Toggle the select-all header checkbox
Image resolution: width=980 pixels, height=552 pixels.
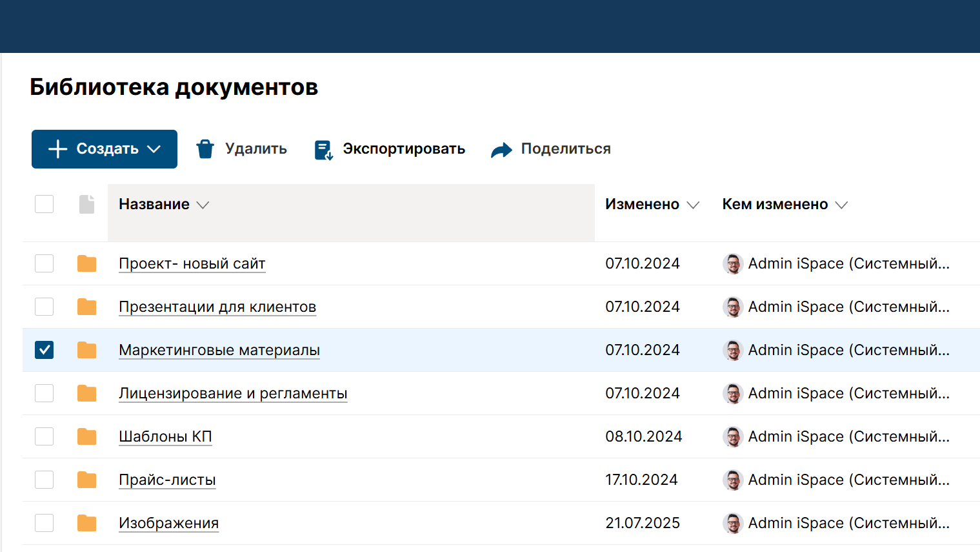coord(44,204)
